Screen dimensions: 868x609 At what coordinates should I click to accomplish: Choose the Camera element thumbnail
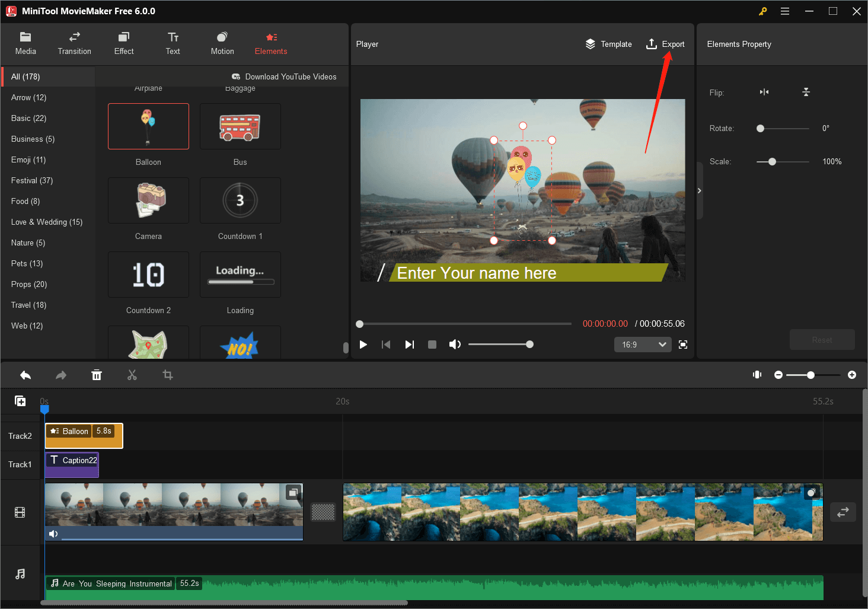click(x=148, y=200)
